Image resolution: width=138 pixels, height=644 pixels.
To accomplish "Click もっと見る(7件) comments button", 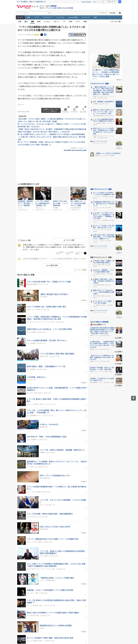I will 52,266.
